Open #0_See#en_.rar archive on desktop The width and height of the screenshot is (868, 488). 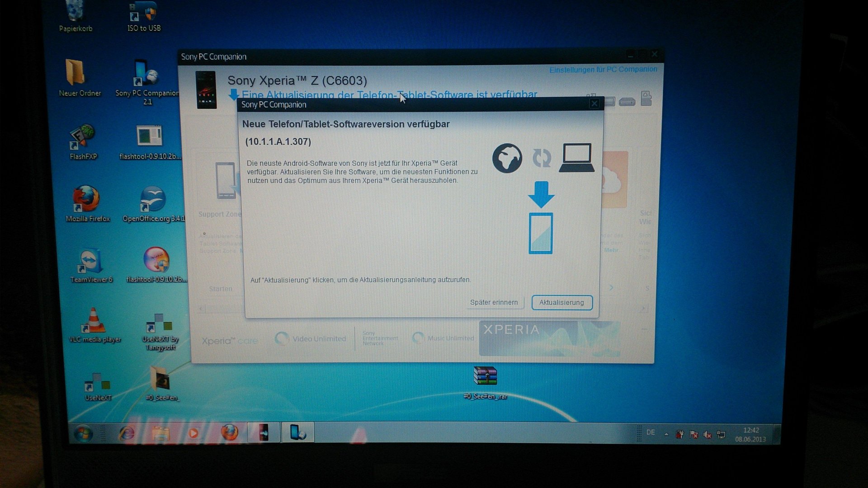click(x=485, y=383)
